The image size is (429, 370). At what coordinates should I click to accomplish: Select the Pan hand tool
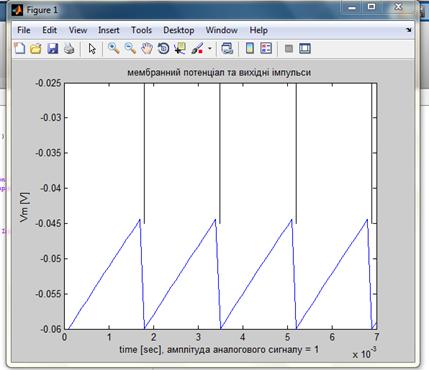tap(147, 49)
